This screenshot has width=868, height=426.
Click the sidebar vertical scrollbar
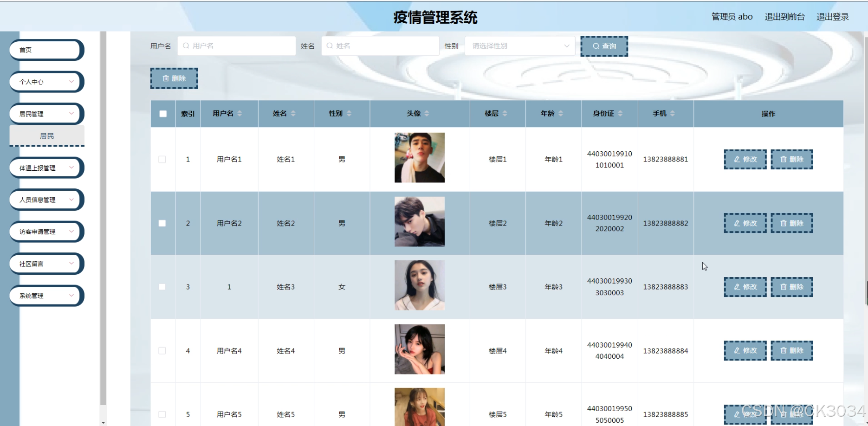point(103,218)
